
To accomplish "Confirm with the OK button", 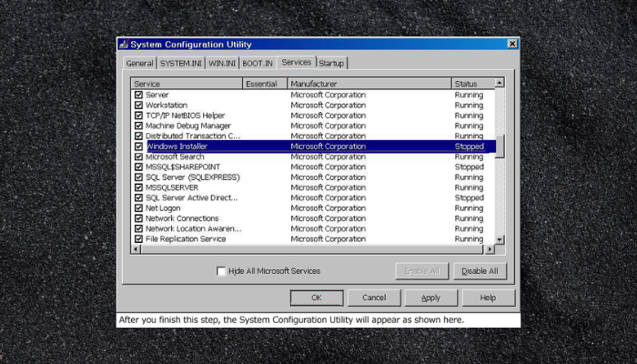I will [x=317, y=298].
